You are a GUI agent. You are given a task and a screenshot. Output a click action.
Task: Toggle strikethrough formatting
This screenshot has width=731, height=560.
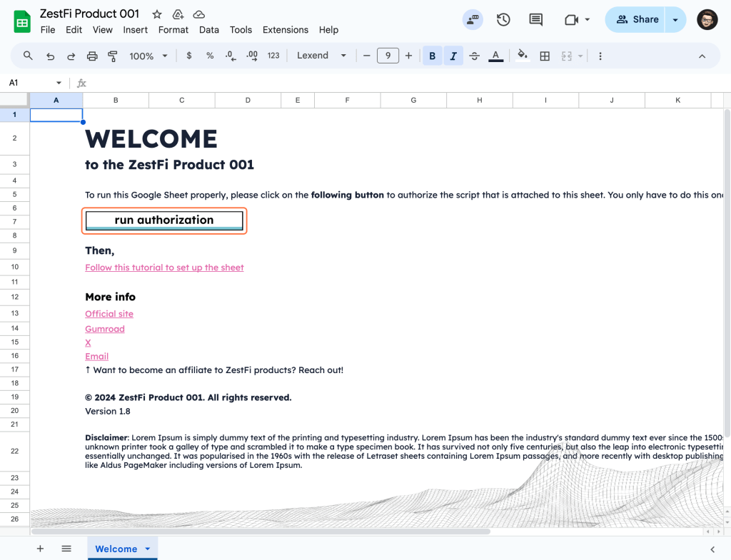pos(475,55)
